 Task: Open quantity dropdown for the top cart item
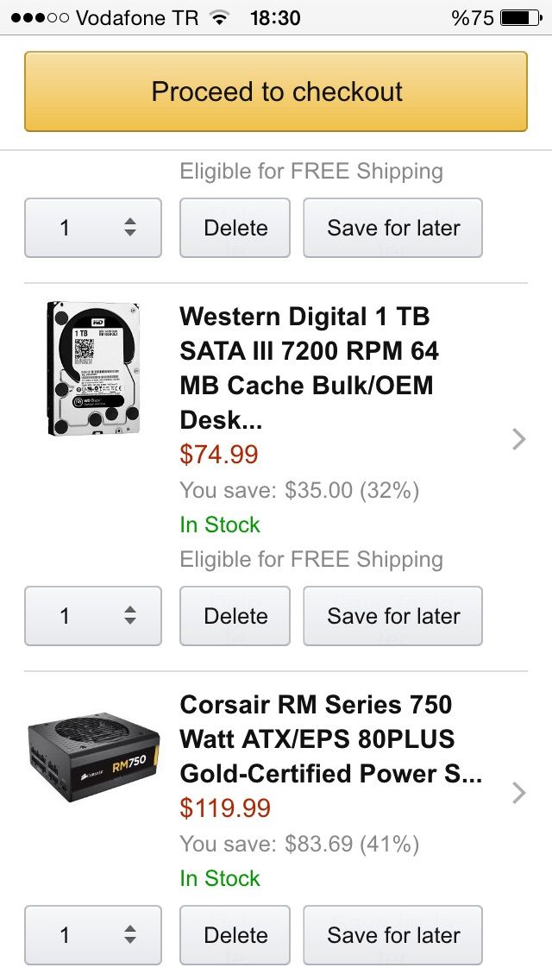pos(93,228)
